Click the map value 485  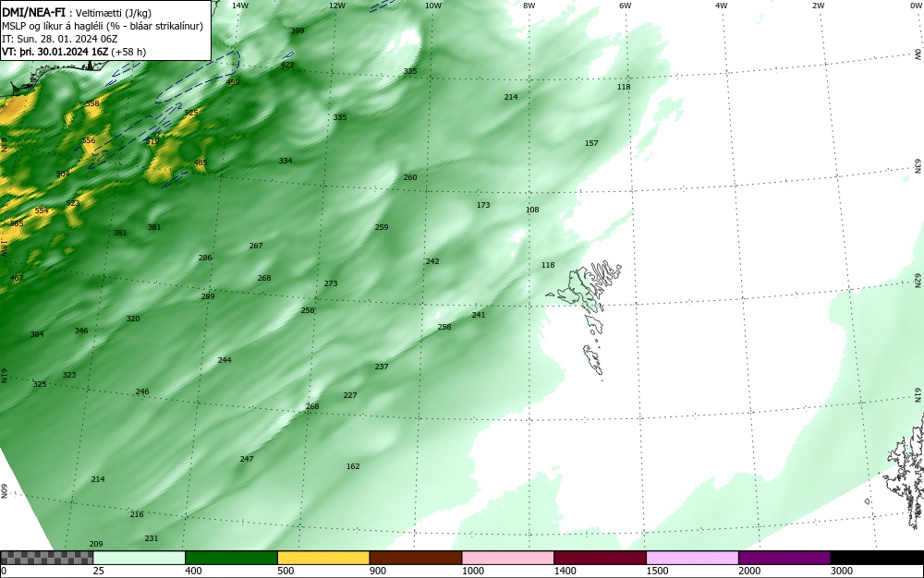(201, 163)
